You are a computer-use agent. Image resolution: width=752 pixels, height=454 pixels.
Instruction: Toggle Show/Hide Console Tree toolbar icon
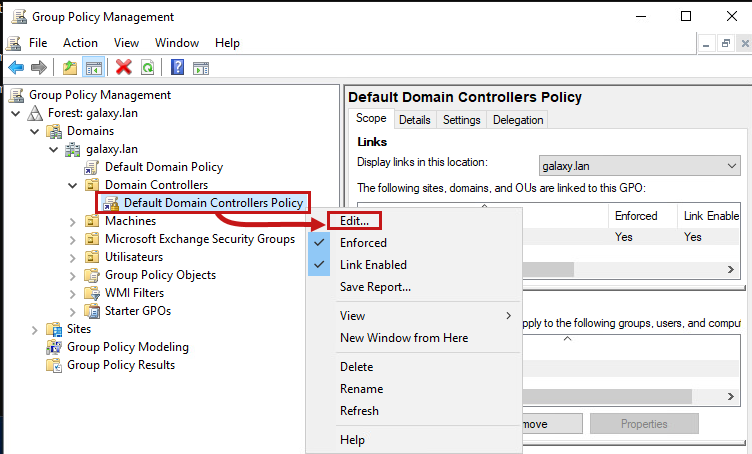[x=93, y=68]
